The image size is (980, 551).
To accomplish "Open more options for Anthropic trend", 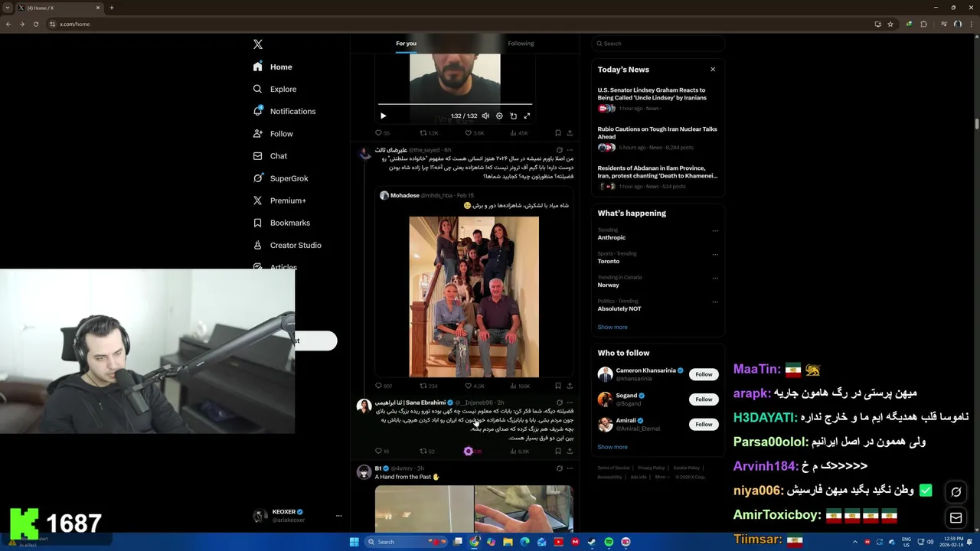I will coord(715,230).
